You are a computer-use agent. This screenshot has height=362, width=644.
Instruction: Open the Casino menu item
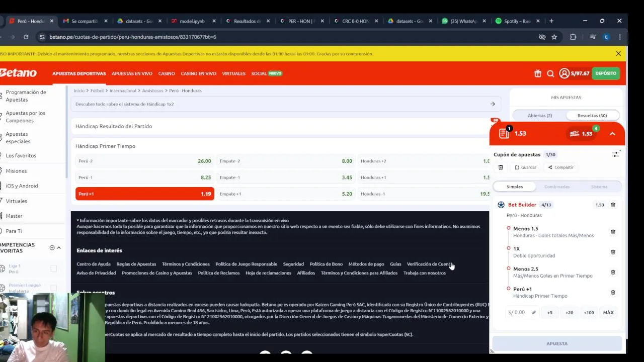(167, 73)
